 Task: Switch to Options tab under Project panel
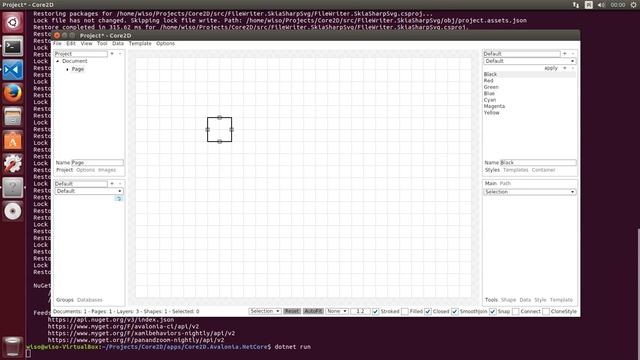85,170
